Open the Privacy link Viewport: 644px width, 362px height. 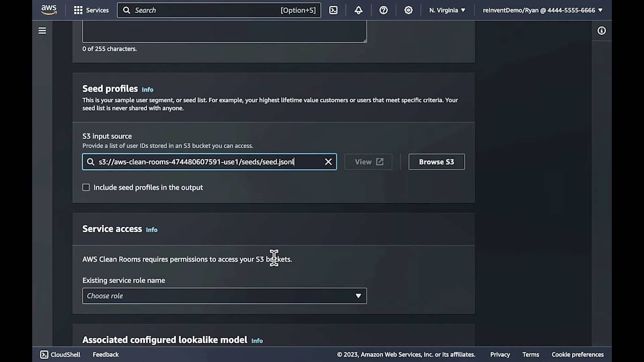500,354
